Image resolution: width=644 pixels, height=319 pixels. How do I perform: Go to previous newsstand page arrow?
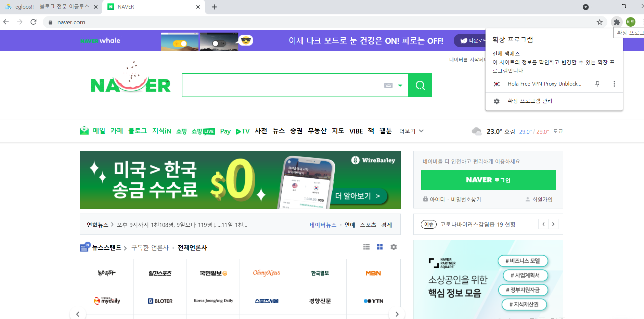pos(78,314)
